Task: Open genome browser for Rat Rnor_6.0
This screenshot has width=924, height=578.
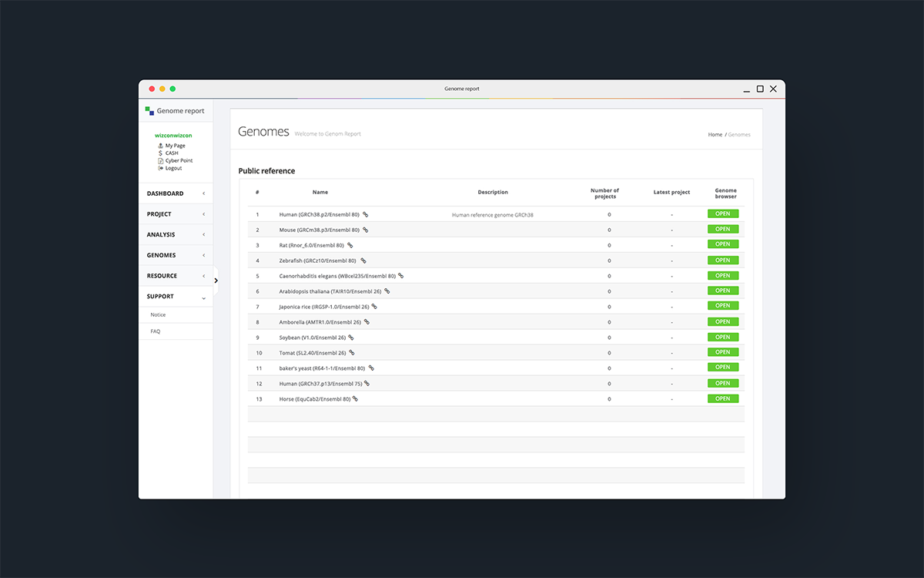Action: coord(723,244)
